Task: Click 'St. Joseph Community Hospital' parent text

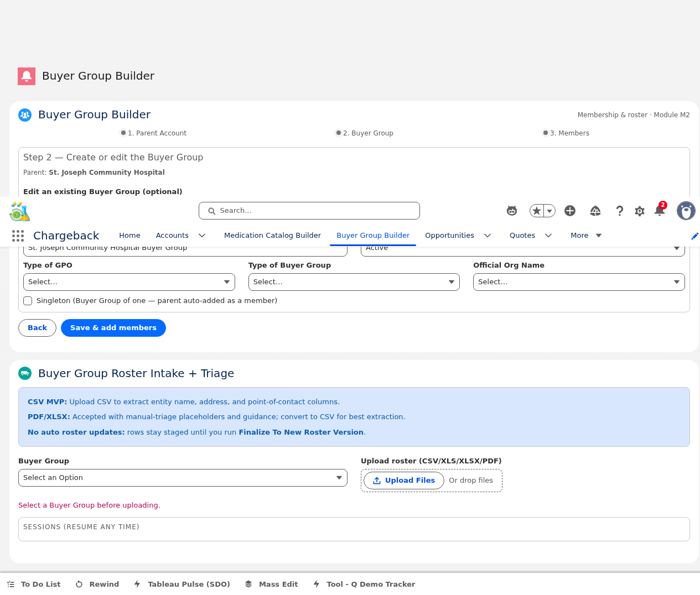Action: click(x=107, y=173)
